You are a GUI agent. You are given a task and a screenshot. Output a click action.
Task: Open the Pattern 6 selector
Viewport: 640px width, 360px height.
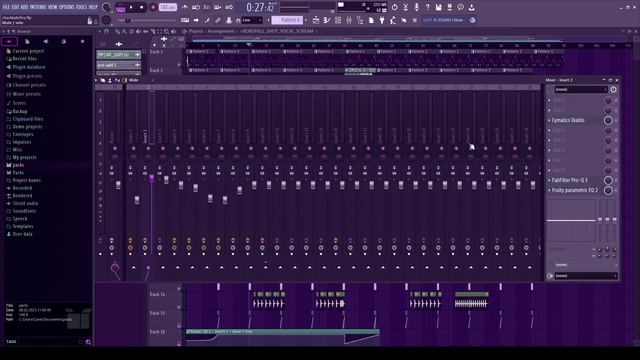[x=287, y=20]
